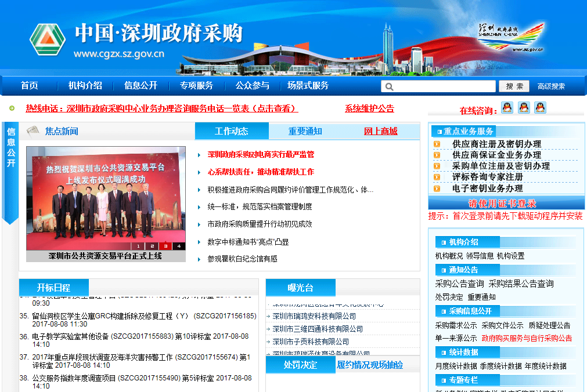Image resolution: width=587 pixels, height=392 pixels.
Task: Open the news item 深圳政府采购对电商实行最严监管
Action: [x=261, y=154]
